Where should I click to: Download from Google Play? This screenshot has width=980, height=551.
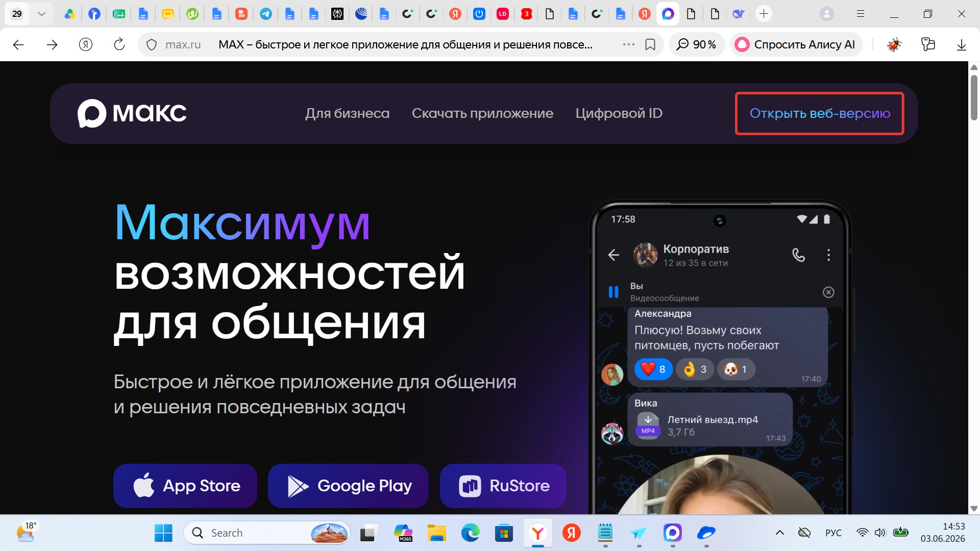click(x=348, y=486)
